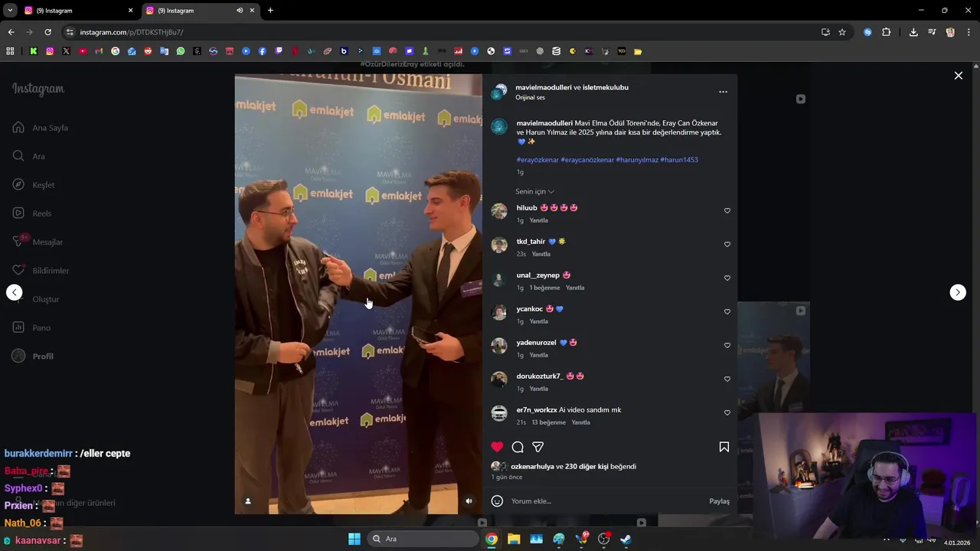Open Chrome three-dot menu
Screen dimensions: 980x551
[x=969, y=32]
